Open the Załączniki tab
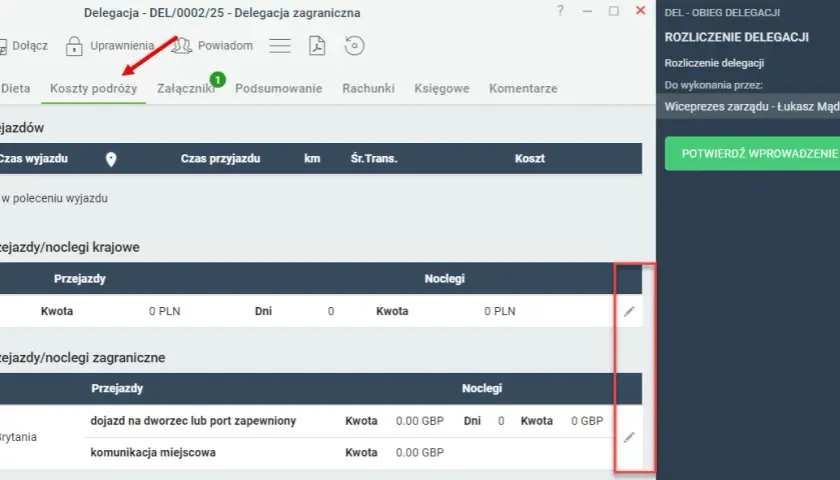 [x=185, y=88]
